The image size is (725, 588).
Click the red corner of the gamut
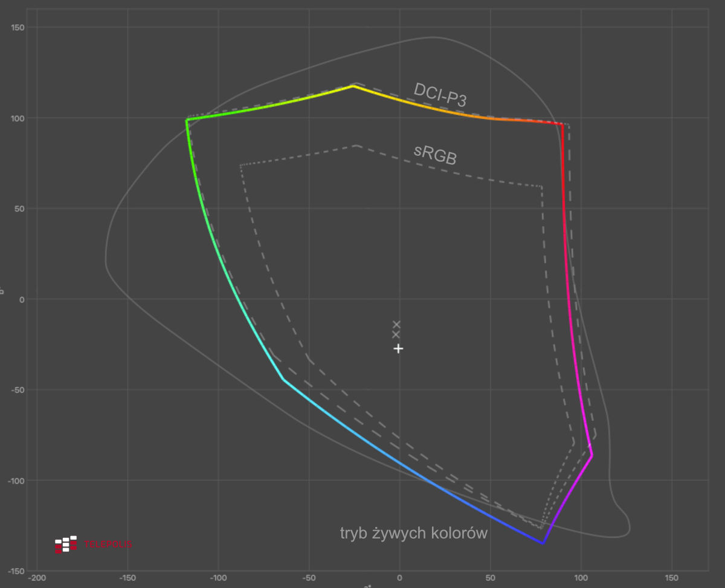coord(562,124)
